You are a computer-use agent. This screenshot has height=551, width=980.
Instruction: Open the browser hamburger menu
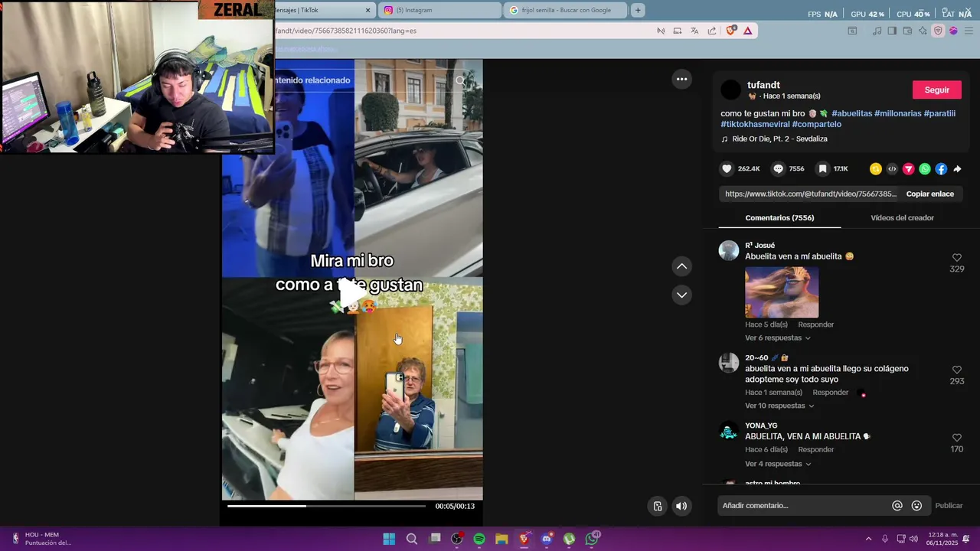(x=969, y=31)
